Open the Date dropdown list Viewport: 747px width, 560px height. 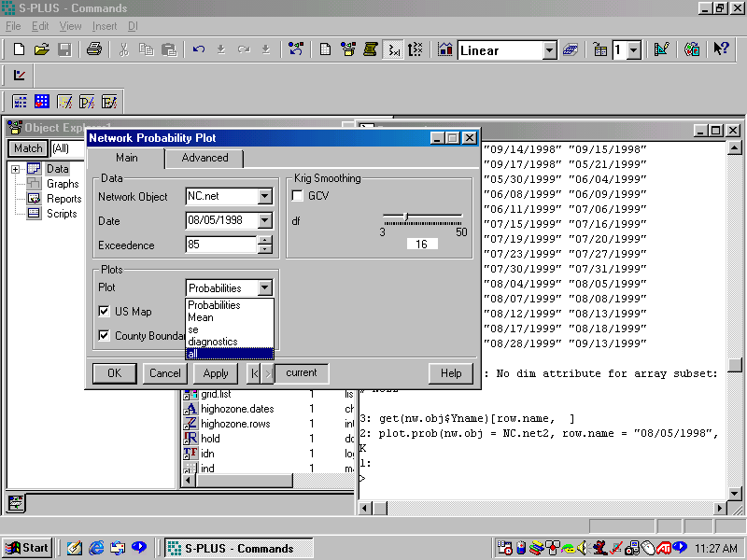[264, 221]
